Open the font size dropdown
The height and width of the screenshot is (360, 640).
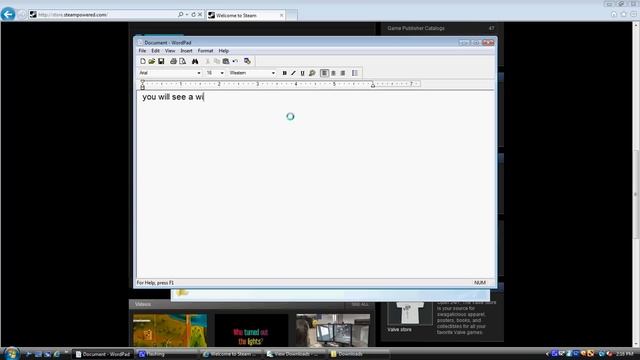click(x=222, y=73)
